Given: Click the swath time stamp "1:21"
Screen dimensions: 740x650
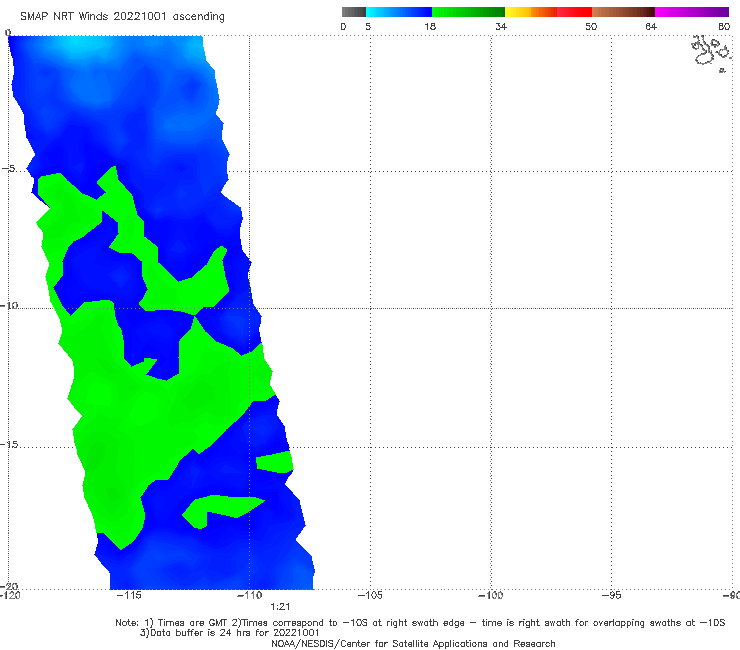Looking at the screenshot, I should pyautogui.click(x=280, y=607).
